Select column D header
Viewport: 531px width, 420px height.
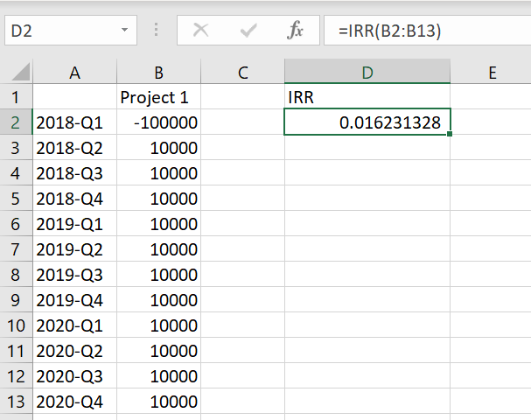click(367, 73)
